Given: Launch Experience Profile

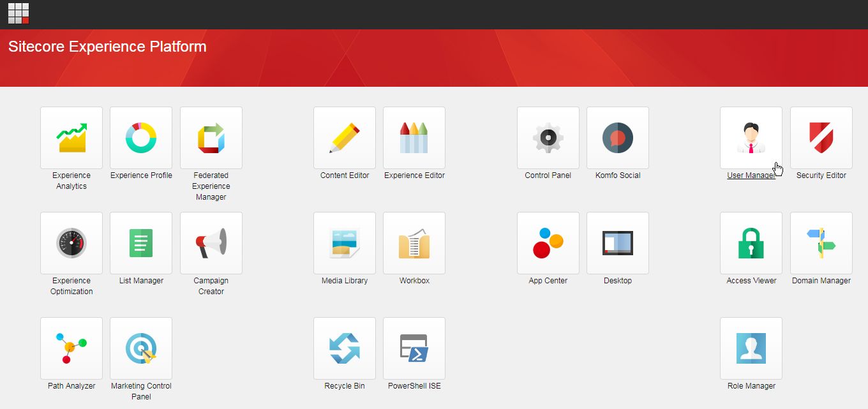Looking at the screenshot, I should [141, 138].
